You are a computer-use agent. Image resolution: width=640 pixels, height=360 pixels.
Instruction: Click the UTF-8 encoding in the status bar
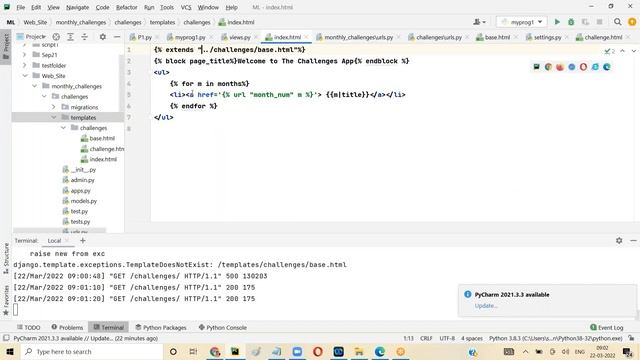click(447, 338)
